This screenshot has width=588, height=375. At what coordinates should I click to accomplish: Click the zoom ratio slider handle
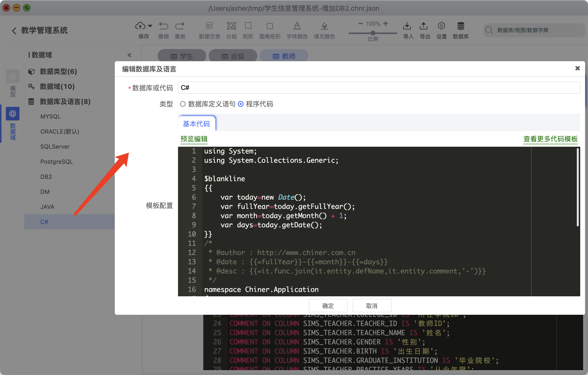[373, 33]
